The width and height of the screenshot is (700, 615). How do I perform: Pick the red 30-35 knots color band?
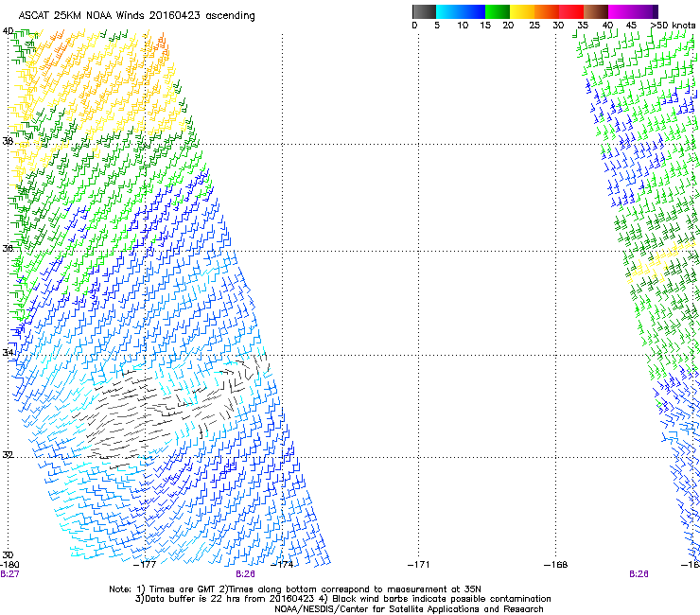coord(571,11)
